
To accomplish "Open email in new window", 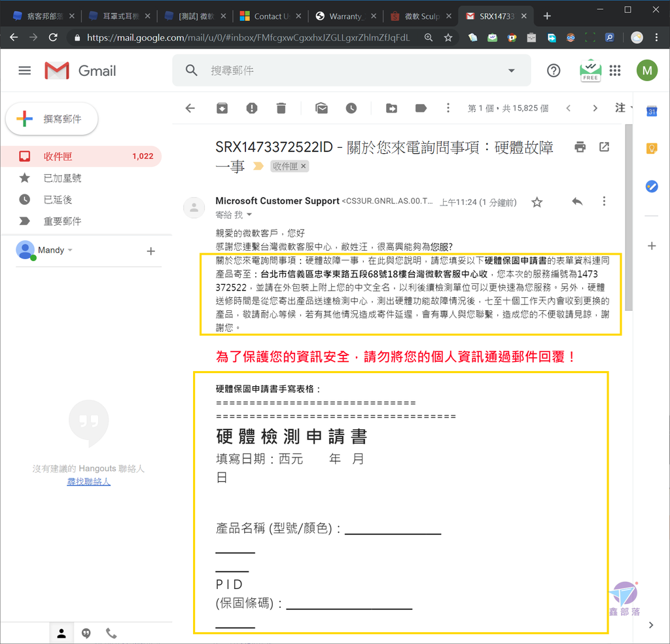I will point(604,147).
